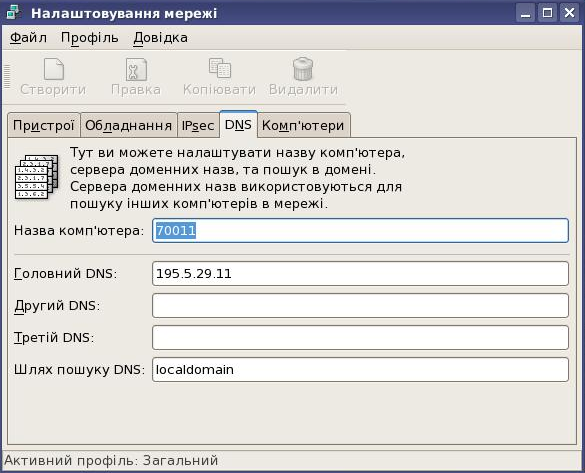Screen dimensions: 585x473
Task: Switch to the Комп'ютери tab
Action: click(303, 125)
